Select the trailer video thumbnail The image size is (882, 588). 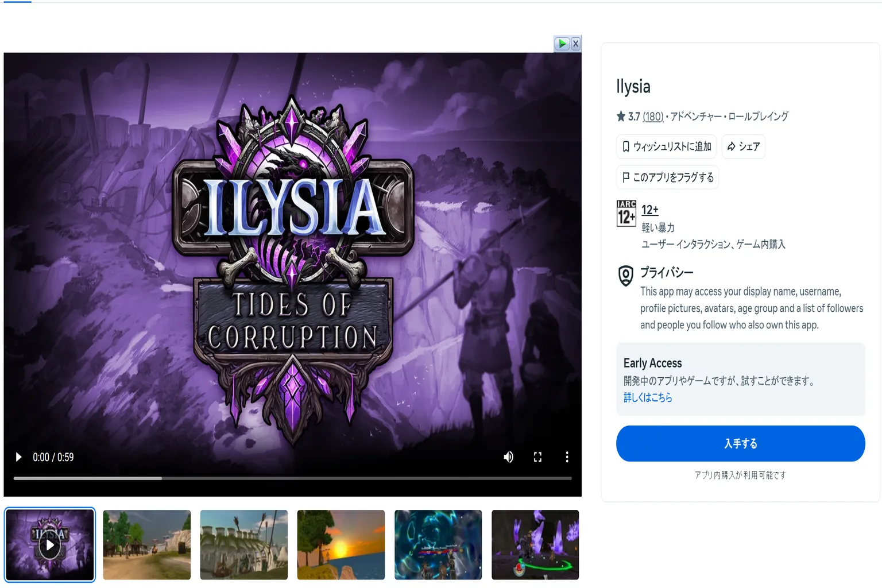(x=50, y=545)
